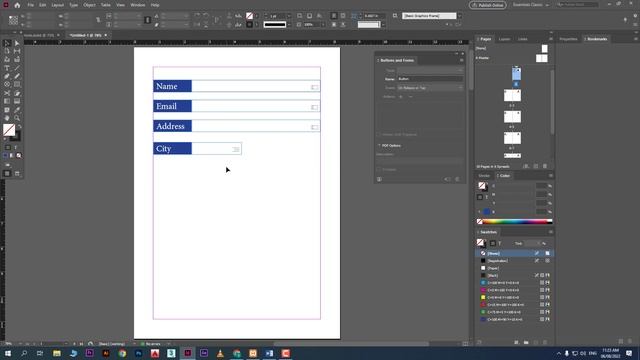Viewport: 640px width, 360px height.
Task: Click the reference point locator grid
Action: pos(13,20)
